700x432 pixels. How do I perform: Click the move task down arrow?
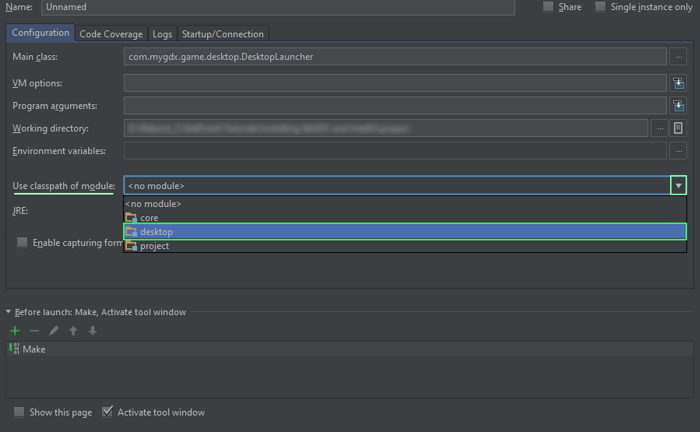click(92, 331)
